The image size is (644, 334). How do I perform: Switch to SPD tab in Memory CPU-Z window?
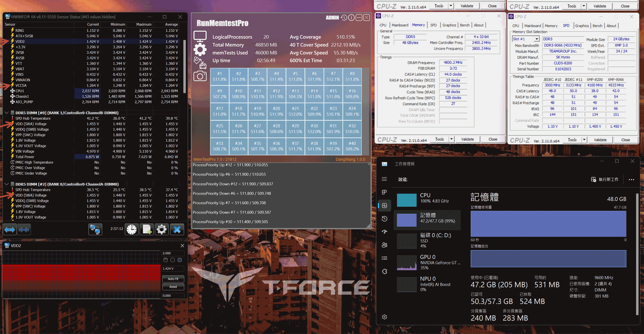[434, 25]
